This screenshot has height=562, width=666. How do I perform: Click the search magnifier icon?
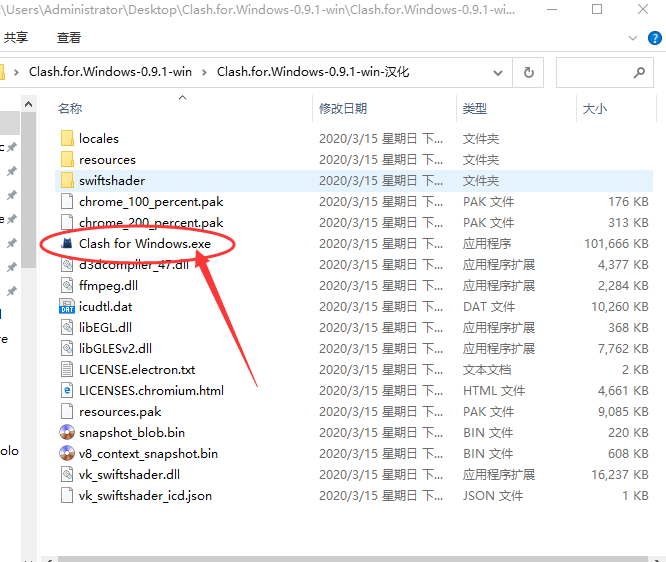tap(639, 73)
